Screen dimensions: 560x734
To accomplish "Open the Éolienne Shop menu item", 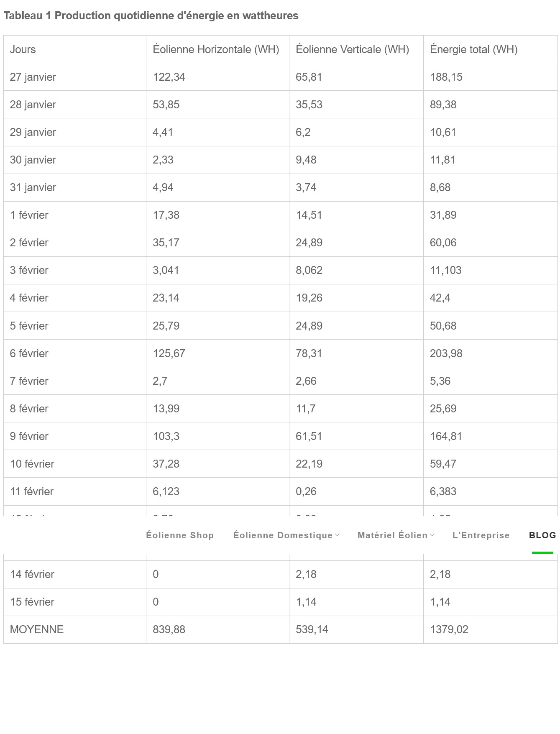I will coord(180,535).
